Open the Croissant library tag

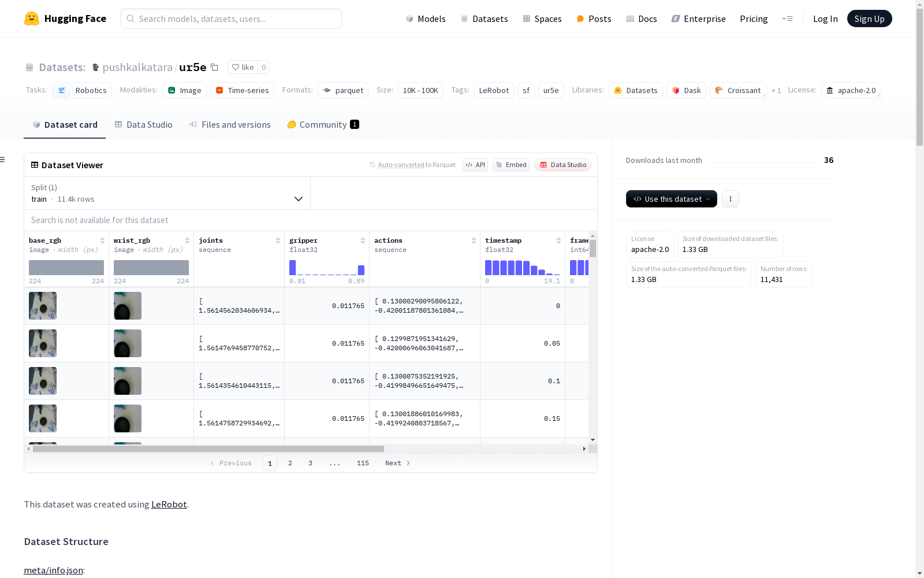point(738,90)
